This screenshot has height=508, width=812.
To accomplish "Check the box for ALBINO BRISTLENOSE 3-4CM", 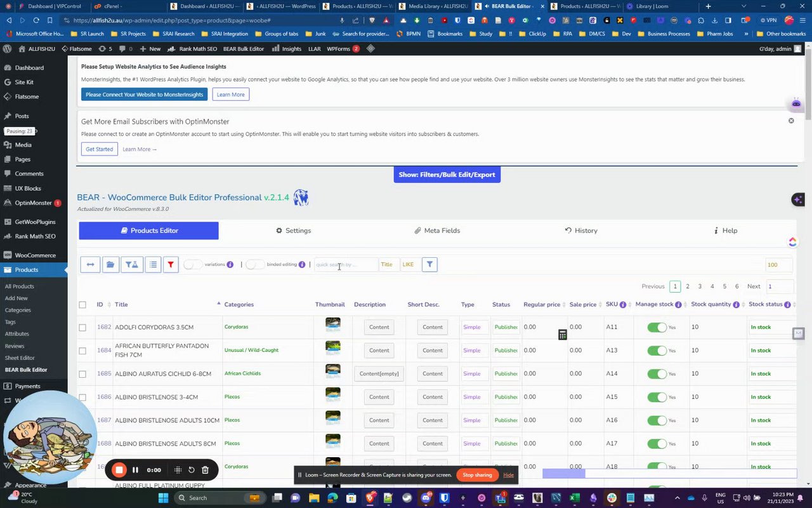I will click(82, 398).
